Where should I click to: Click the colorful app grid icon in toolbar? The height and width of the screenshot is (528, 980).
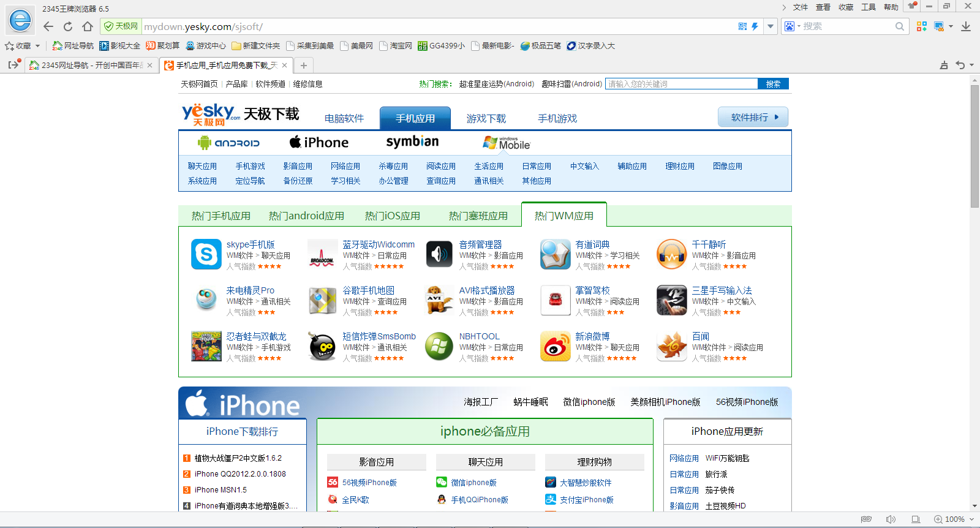point(922,26)
